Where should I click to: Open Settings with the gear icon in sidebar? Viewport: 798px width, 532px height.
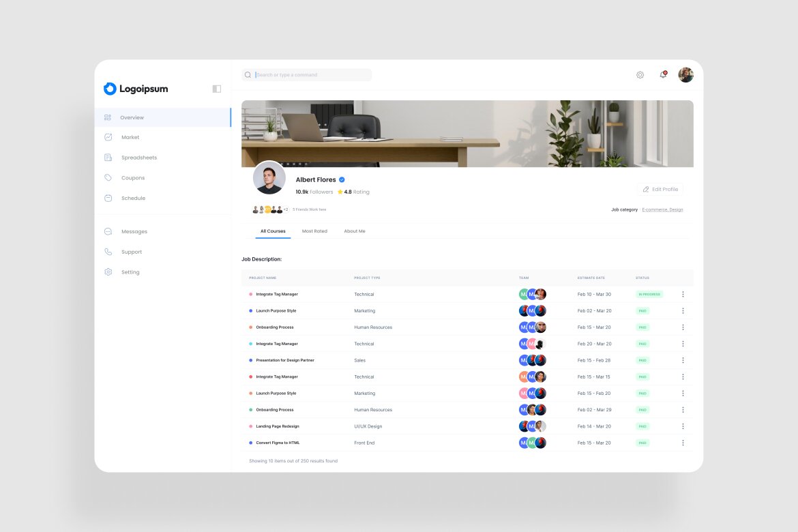click(107, 271)
